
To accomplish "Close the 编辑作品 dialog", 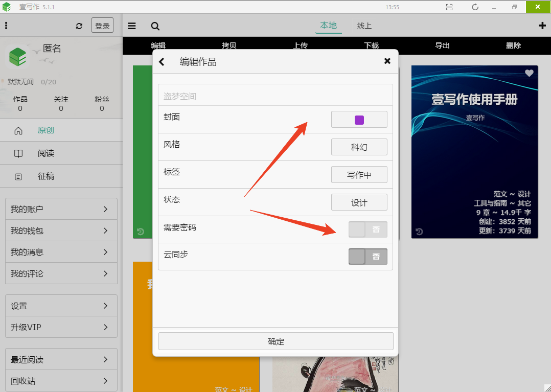I will point(387,61).
